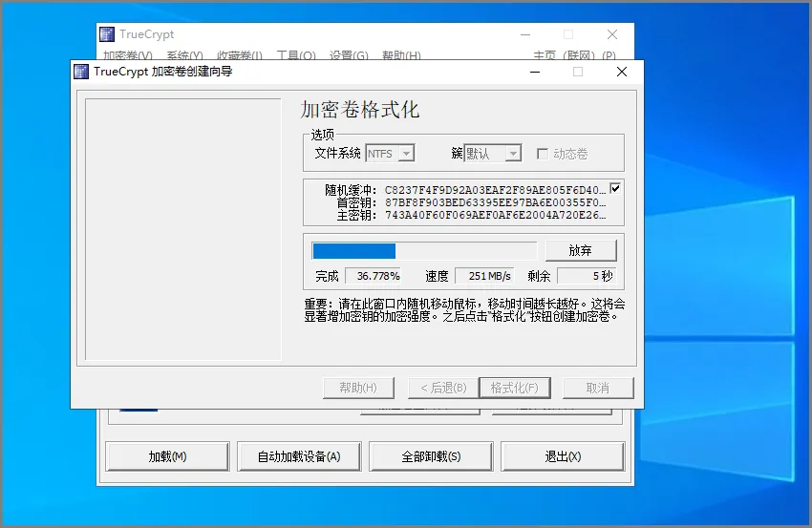Click 加载(M) mount button in main window
This screenshot has height=528, width=812.
[x=167, y=456]
